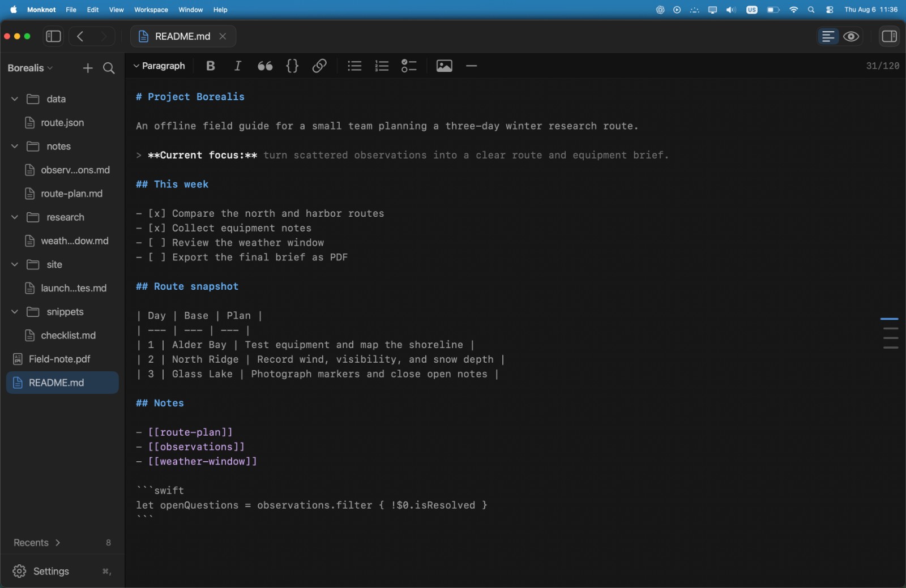Collapse the site folder

15,264
